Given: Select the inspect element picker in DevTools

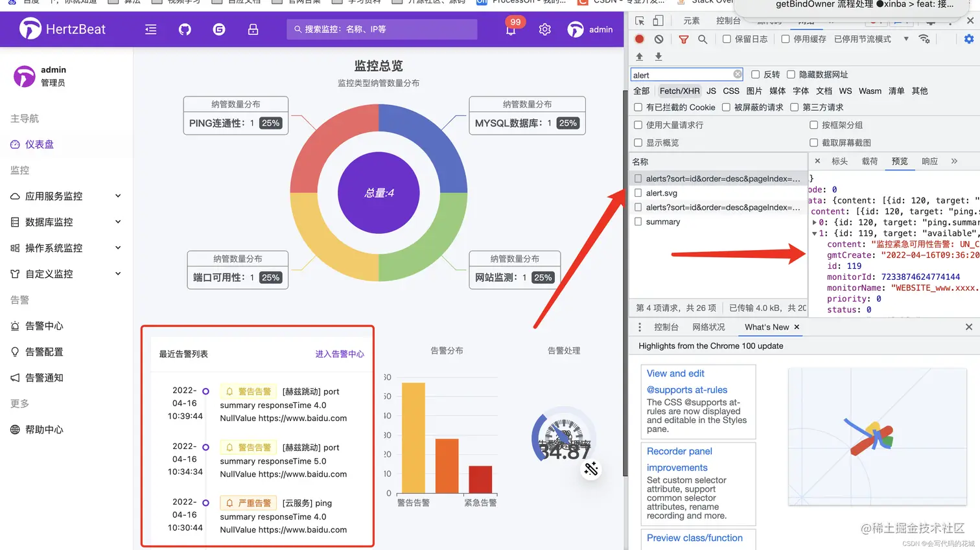Looking at the screenshot, I should 640,21.
